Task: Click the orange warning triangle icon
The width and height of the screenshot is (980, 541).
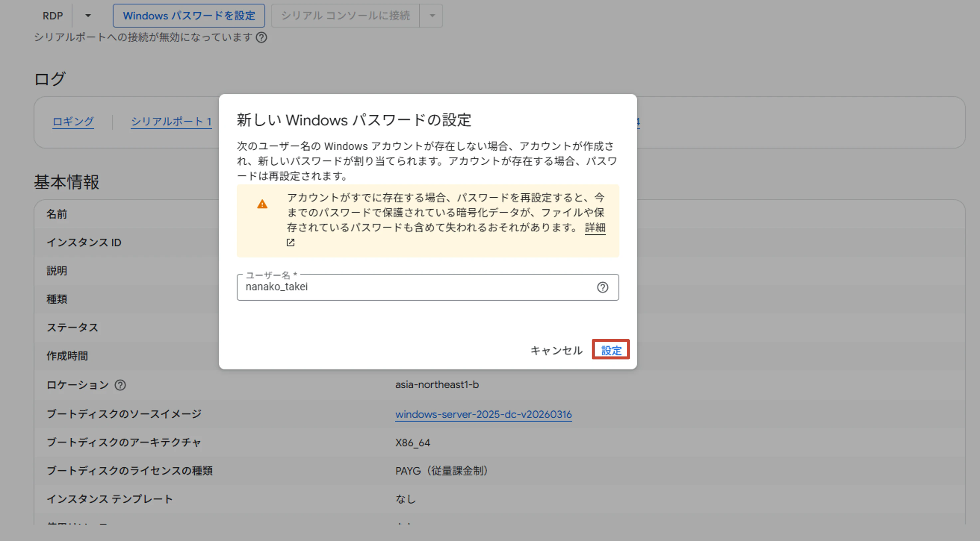Action: (262, 204)
